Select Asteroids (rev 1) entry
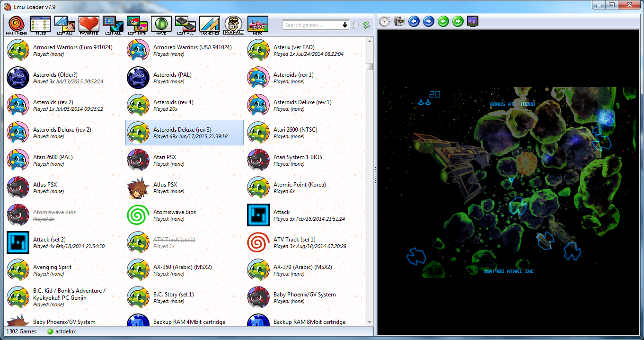 coord(305,78)
